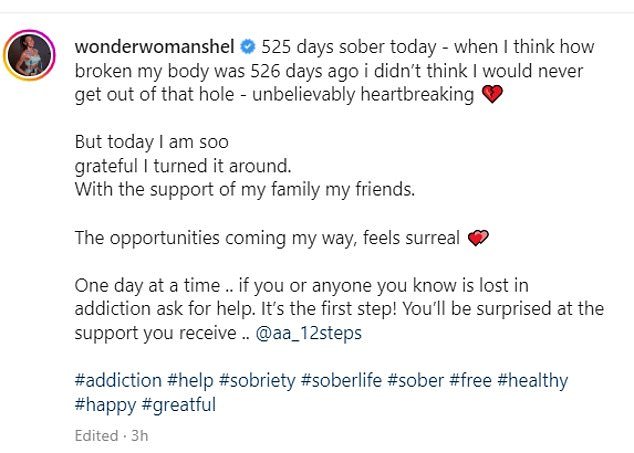
Task: Click the blue verified badge icon
Action: (248, 47)
